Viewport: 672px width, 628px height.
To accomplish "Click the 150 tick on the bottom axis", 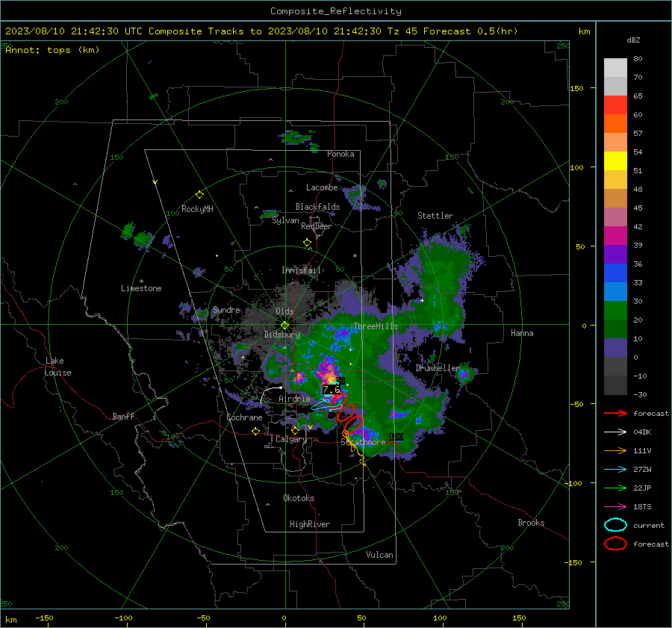I will coord(519,618).
